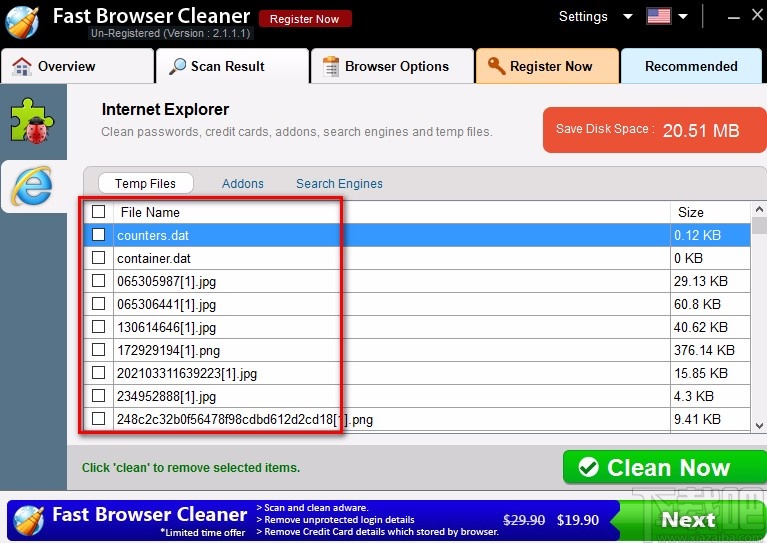
Task: Click the 60.8 KB size cell
Action: 710,304
